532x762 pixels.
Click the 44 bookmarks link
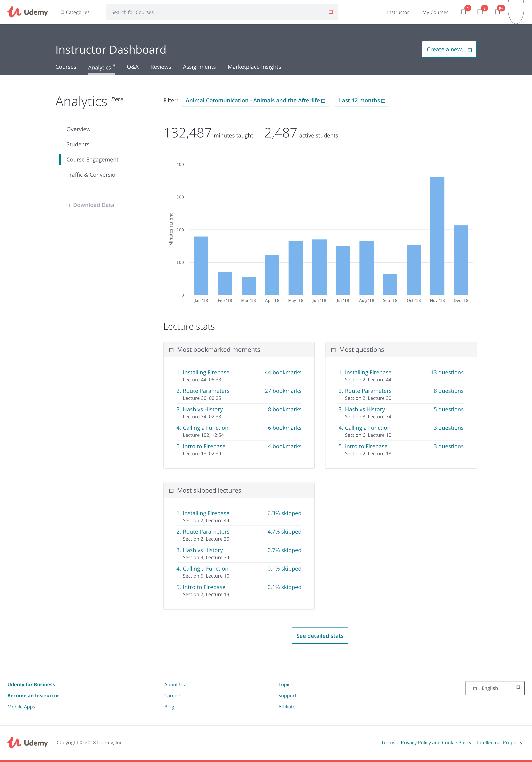[x=283, y=372]
